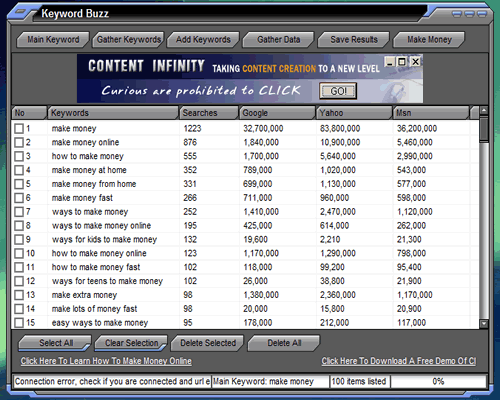Select checkbox for 'ways to make money online'
500x400 pixels.
(x=19, y=226)
